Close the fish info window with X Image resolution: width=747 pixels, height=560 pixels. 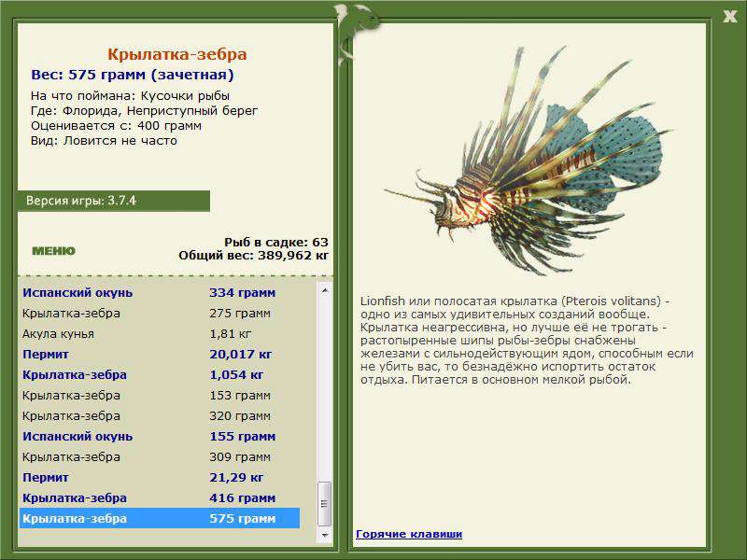point(729,16)
